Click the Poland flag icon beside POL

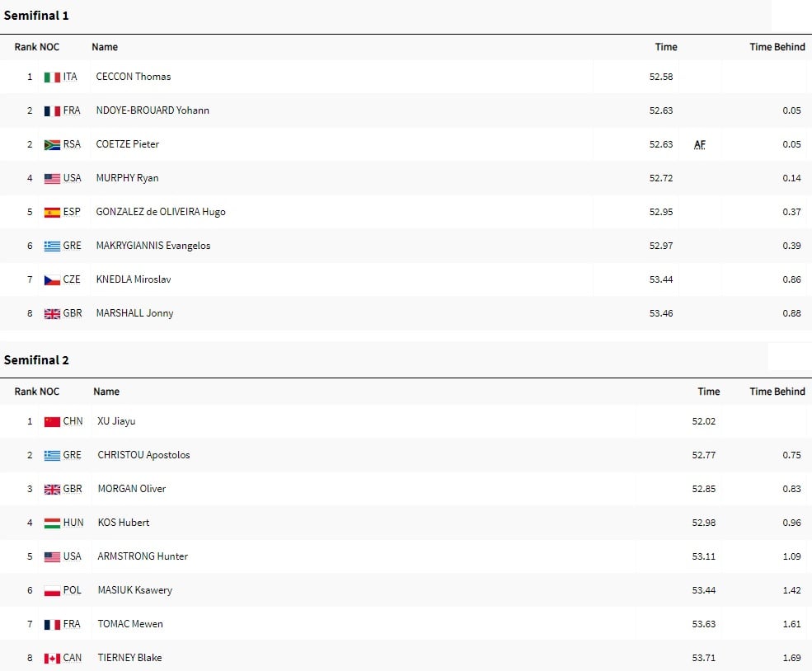click(x=52, y=591)
